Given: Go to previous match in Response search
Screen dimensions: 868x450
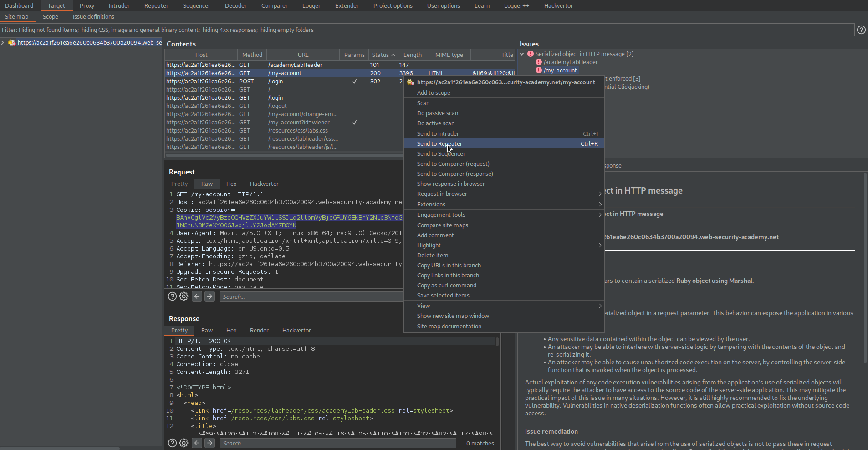Looking at the screenshot, I should coord(197,443).
